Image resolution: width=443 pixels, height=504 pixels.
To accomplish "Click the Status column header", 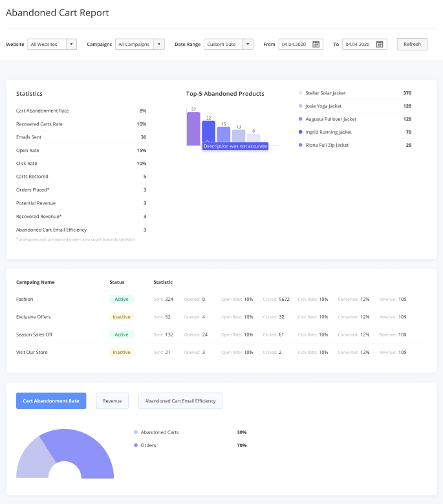I will pyautogui.click(x=116, y=282).
